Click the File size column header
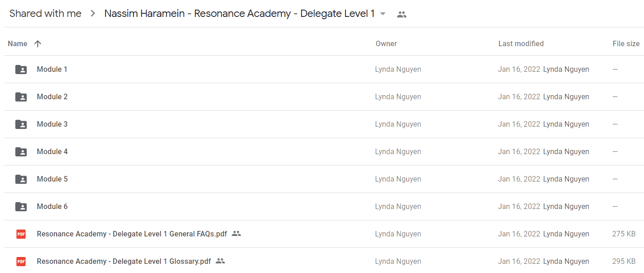Viewport: 644px width, 273px height. pyautogui.click(x=626, y=44)
